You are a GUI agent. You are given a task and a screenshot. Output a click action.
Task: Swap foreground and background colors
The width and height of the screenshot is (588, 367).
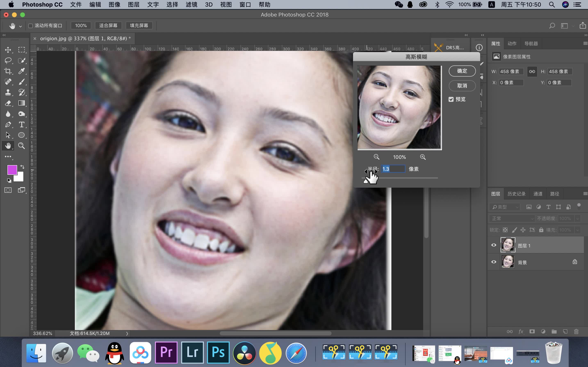22,167
